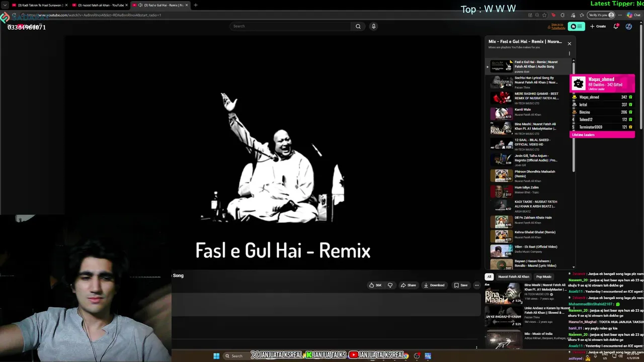
Task: Open a new browser tab
Action: pyautogui.click(x=195, y=5)
